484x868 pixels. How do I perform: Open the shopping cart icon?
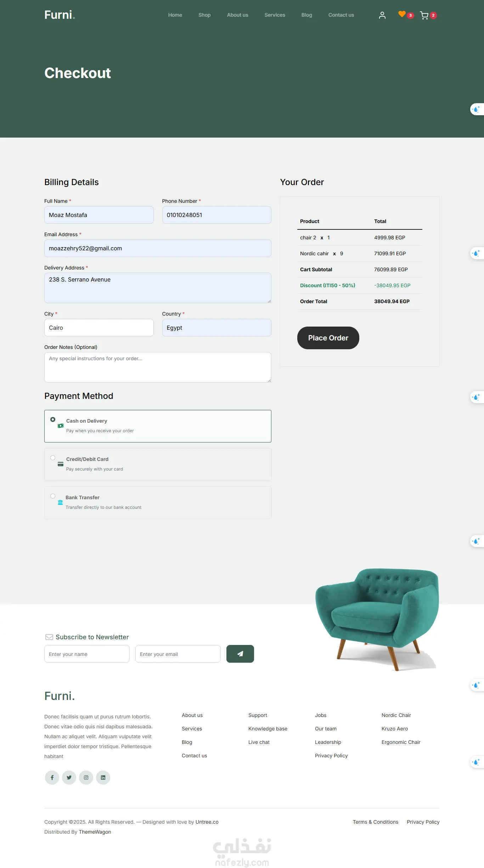pos(424,15)
